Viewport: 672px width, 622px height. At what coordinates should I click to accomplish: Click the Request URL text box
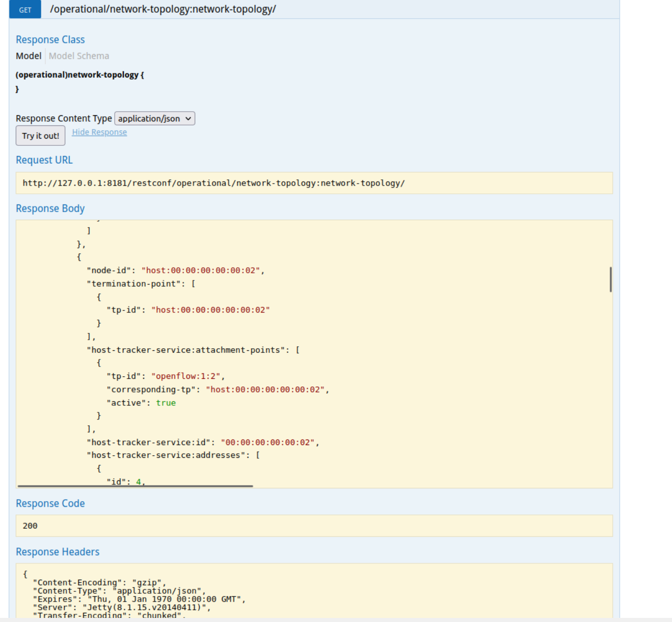click(x=314, y=183)
